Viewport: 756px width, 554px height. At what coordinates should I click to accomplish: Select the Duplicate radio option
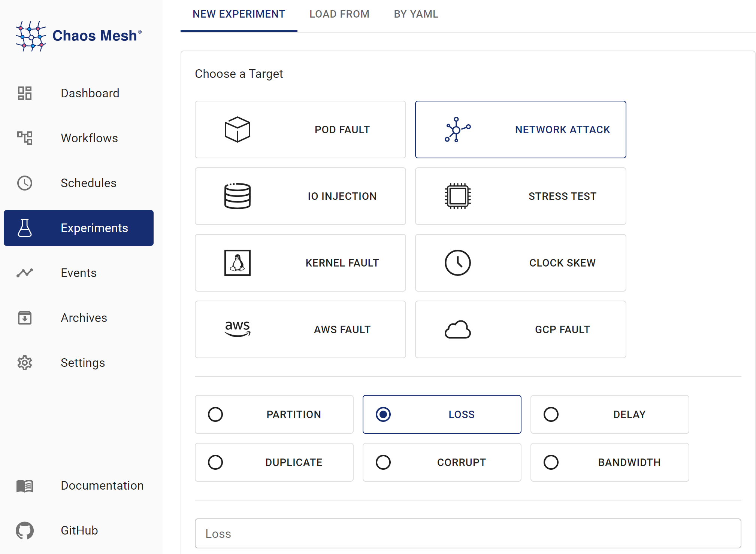click(x=215, y=462)
